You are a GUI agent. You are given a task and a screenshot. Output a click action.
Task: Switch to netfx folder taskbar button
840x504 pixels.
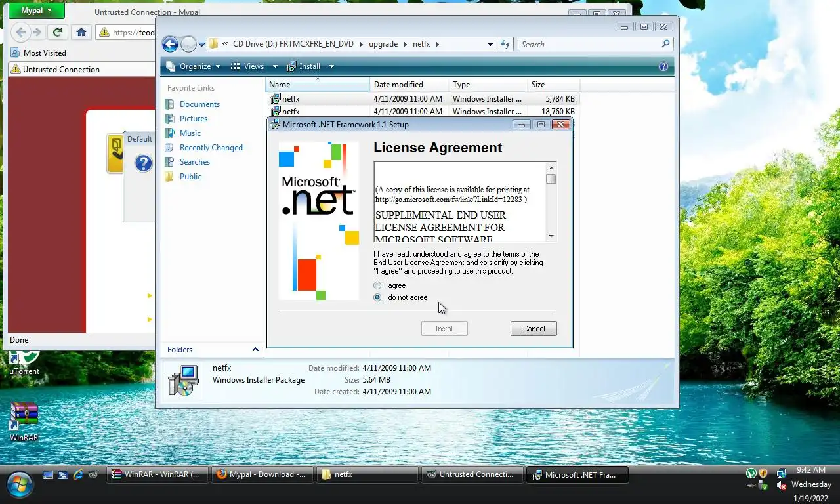[367, 474]
